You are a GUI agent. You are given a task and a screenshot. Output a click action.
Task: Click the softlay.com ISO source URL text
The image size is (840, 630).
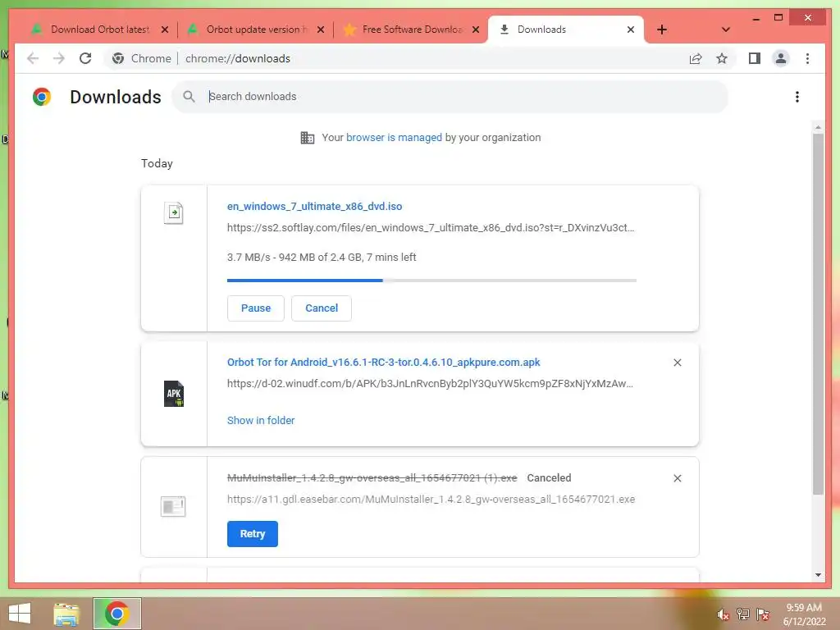click(x=431, y=228)
